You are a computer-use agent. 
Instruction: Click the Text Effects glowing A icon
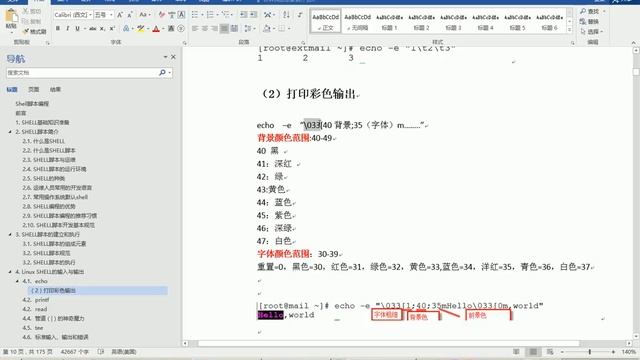126,29
